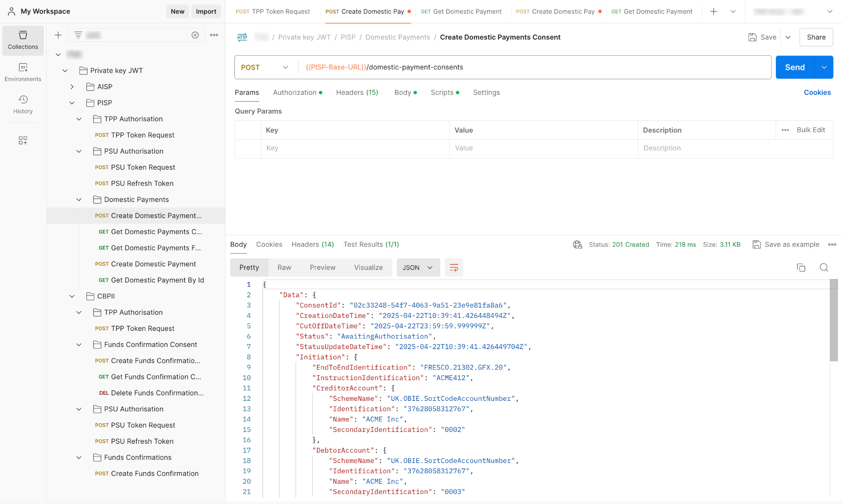The image size is (842, 504).
Task: Open response more options dots
Action: click(x=832, y=244)
